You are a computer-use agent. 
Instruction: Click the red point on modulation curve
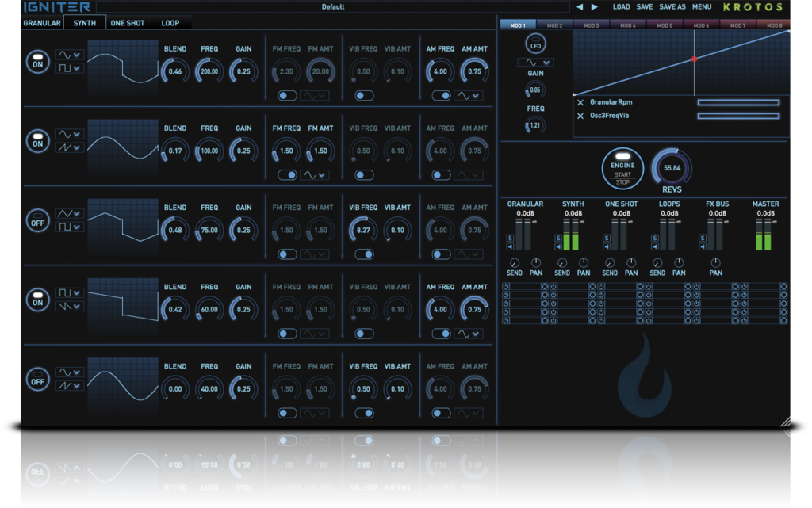coord(694,59)
